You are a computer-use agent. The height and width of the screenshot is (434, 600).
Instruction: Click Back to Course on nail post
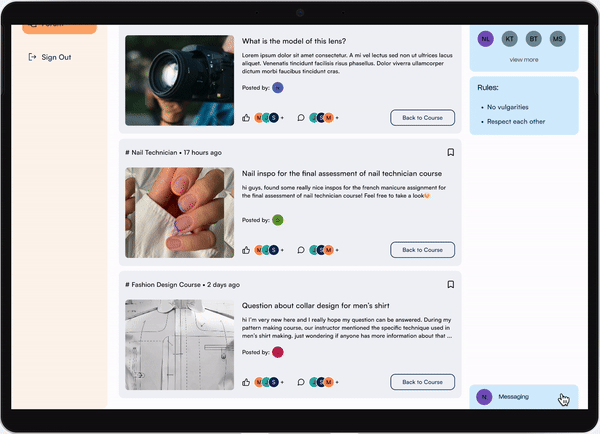[x=422, y=250]
